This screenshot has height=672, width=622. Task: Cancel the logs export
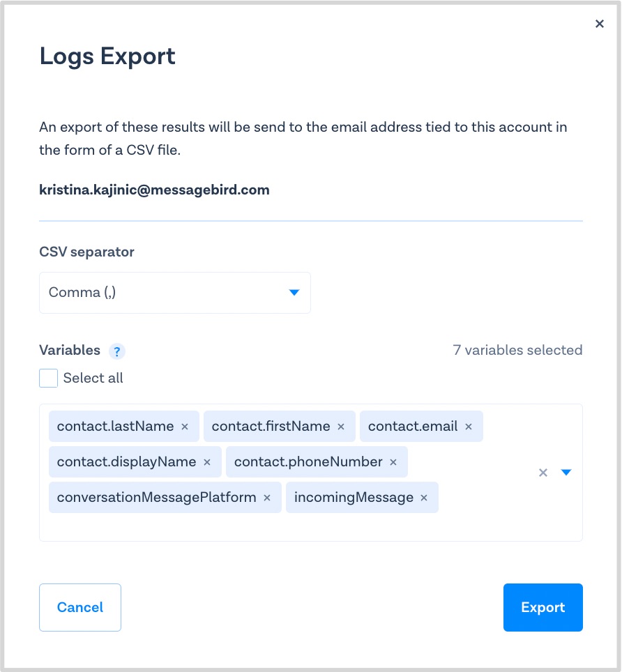[x=80, y=607]
